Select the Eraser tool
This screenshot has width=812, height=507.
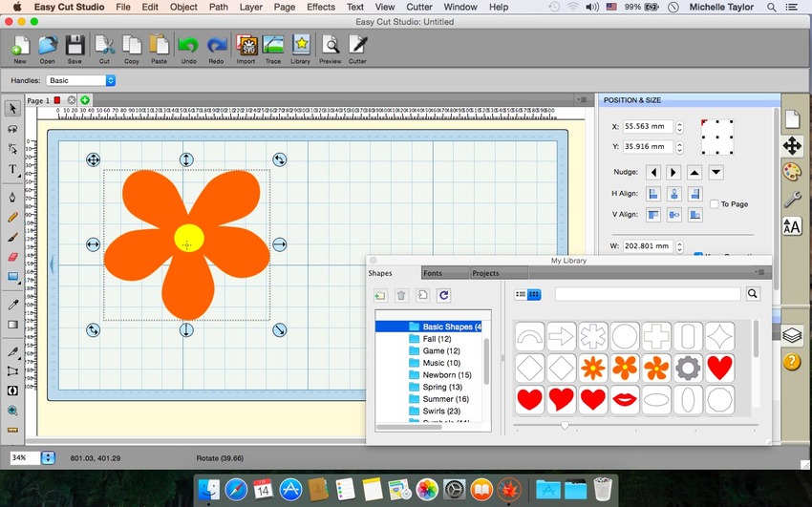12,256
